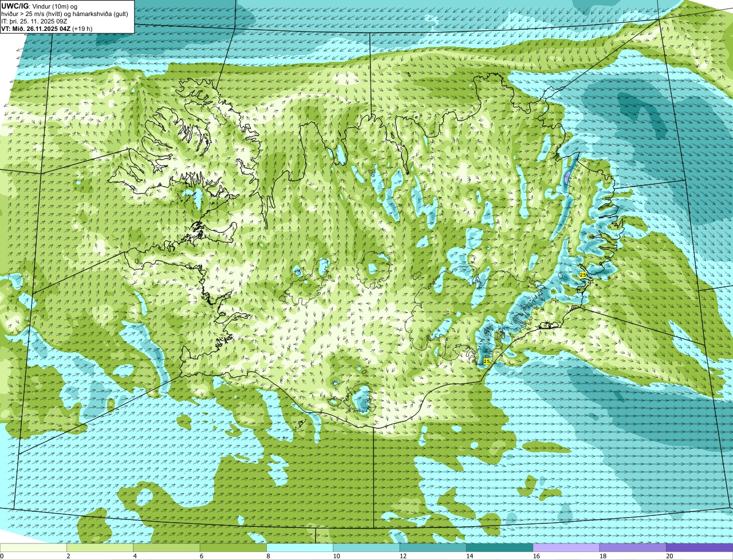Pick the light lavender 16–18 m/s swatch

[x=566, y=547]
